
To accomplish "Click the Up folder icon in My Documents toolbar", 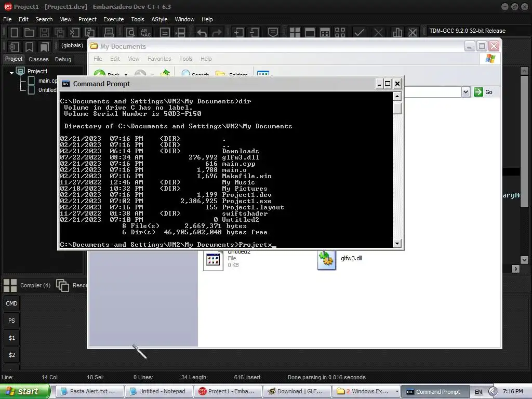I will [165, 73].
